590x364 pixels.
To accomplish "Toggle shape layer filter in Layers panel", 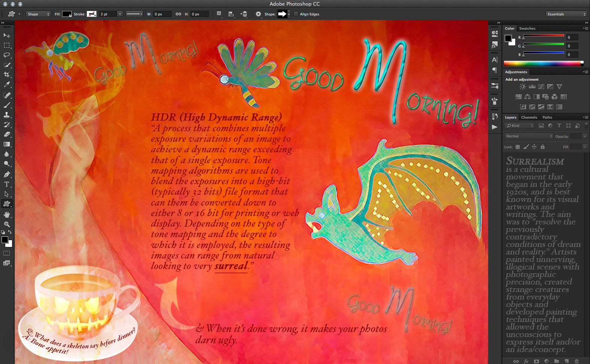I will pos(568,126).
